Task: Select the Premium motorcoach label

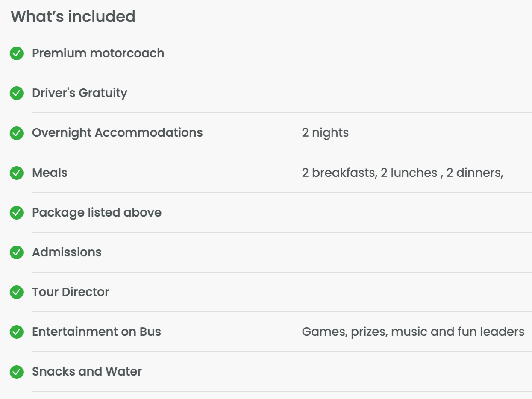Action: pos(98,53)
